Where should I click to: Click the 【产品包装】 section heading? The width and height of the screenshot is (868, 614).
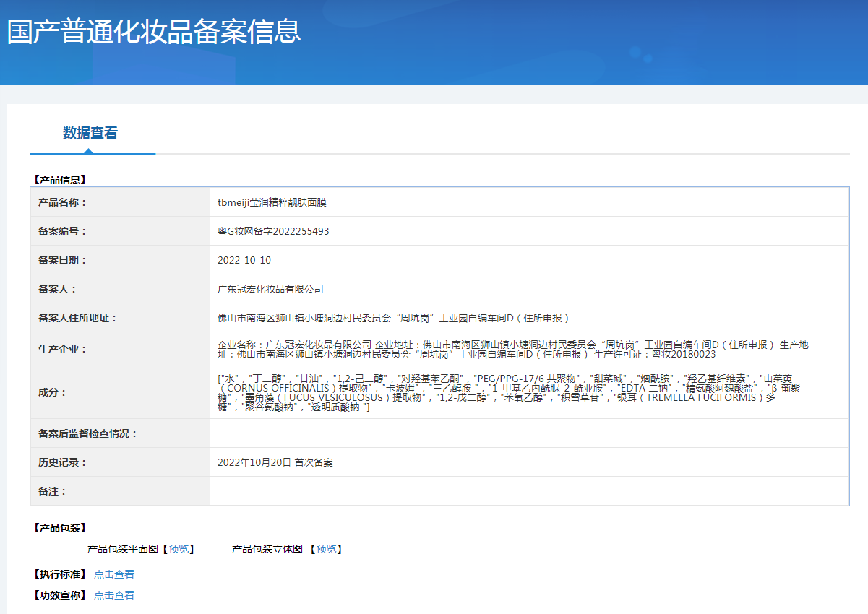pos(60,528)
